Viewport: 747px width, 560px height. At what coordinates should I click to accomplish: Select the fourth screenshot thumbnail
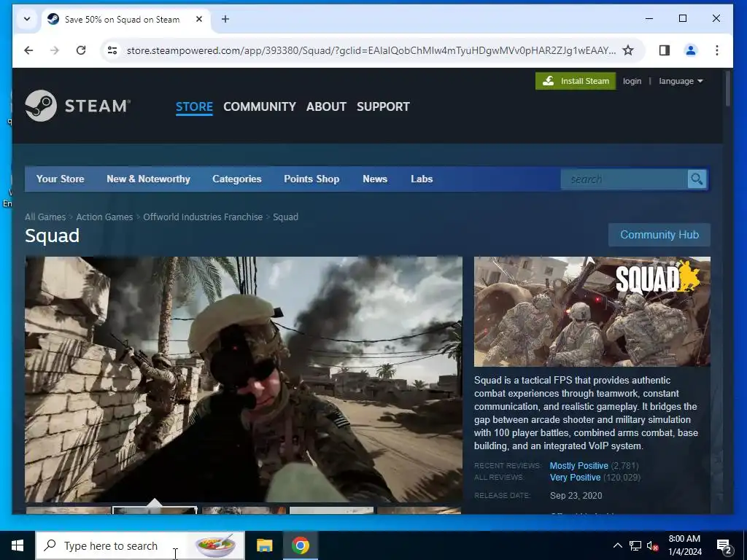coord(332,510)
